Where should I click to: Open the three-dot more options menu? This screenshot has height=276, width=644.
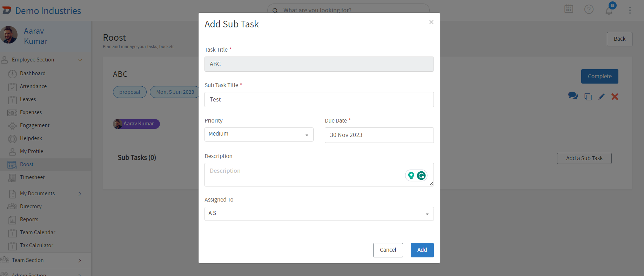coord(630,10)
